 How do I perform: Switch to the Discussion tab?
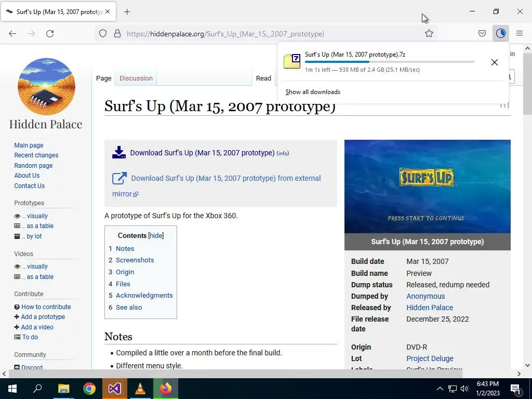coord(136,78)
